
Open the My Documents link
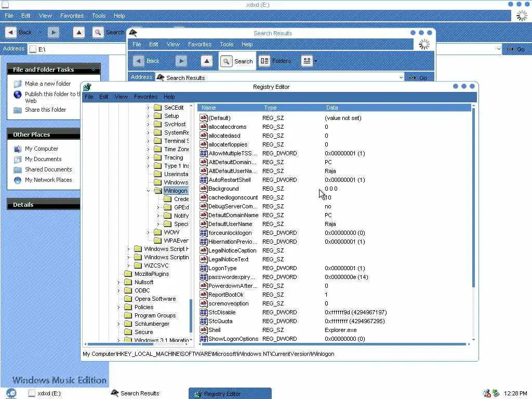tap(43, 159)
